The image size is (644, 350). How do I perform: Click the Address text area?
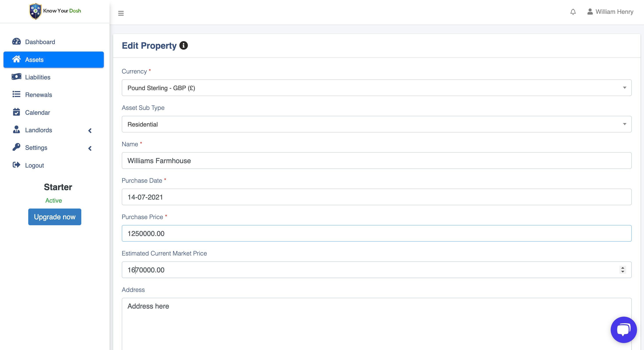(376, 323)
